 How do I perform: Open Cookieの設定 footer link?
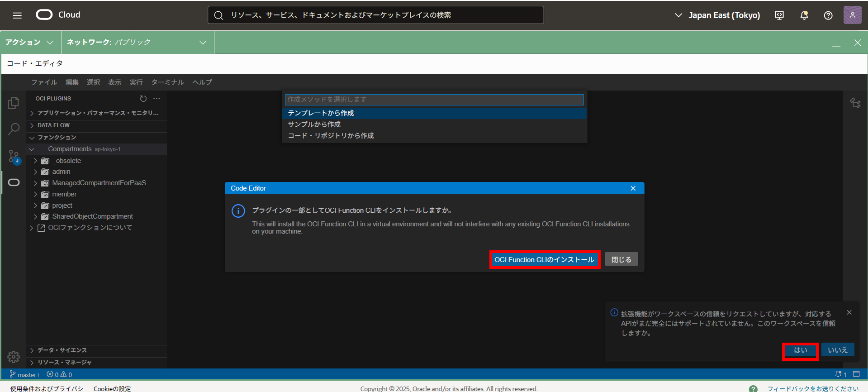(x=112, y=388)
